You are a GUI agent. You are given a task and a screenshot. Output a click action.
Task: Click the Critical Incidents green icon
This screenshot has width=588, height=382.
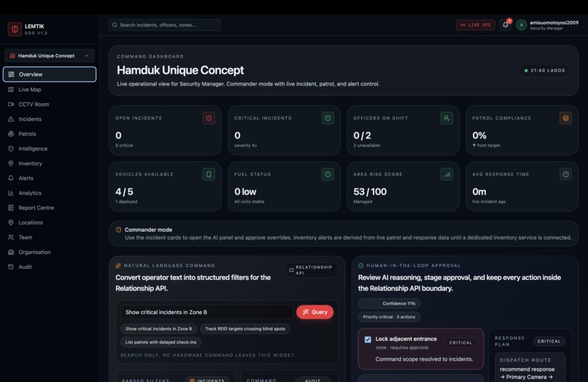point(328,118)
